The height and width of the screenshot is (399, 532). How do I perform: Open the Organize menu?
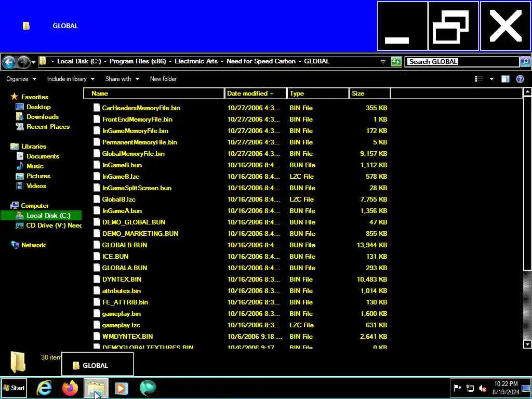[21, 79]
